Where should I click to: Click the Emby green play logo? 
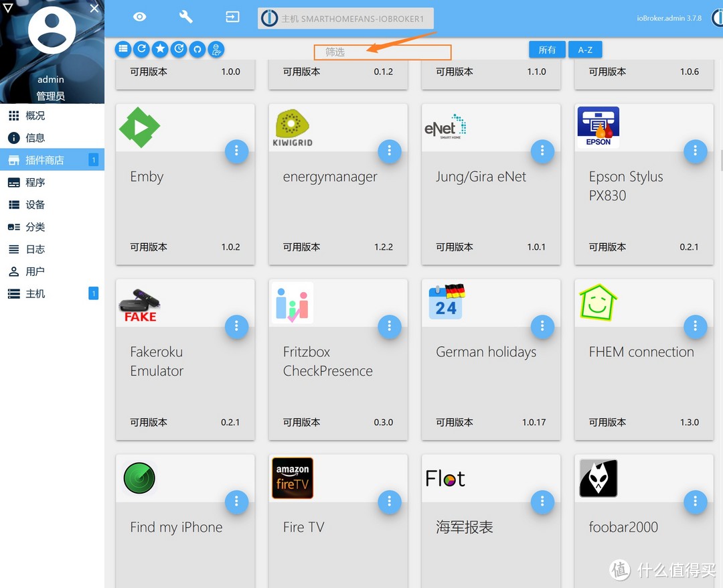click(x=139, y=127)
